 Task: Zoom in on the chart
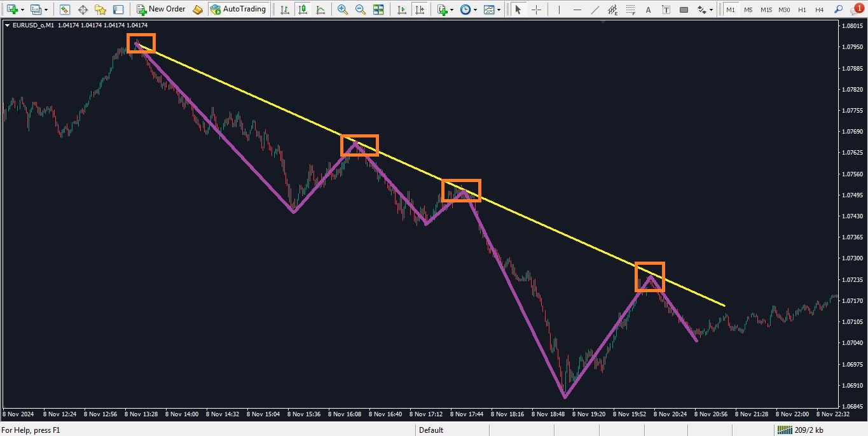(343, 10)
